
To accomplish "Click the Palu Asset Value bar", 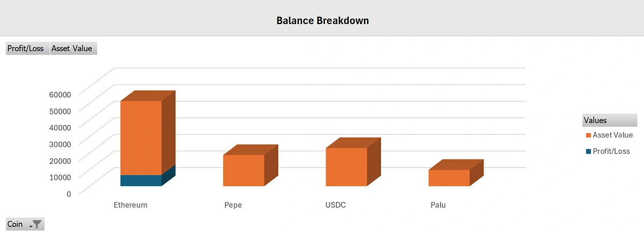I will click(449, 178).
